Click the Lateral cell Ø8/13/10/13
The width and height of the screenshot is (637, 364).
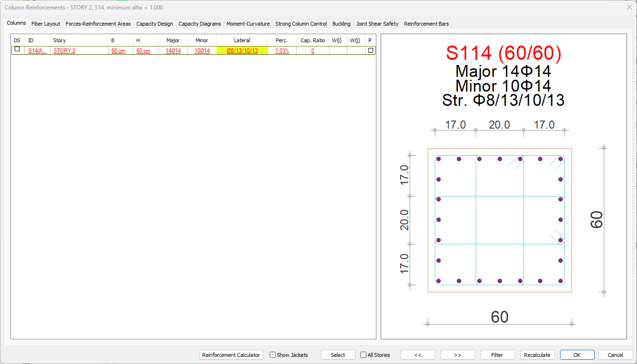tap(242, 51)
